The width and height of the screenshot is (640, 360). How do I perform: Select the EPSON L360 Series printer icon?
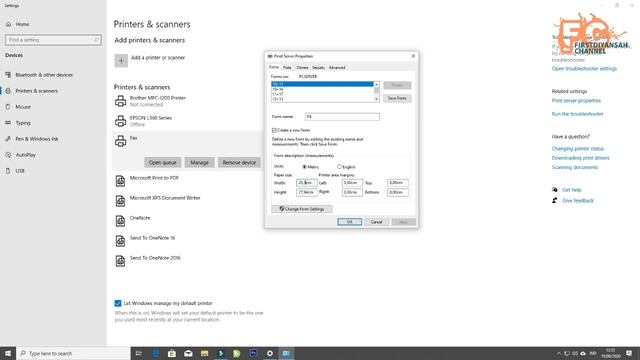point(120,121)
